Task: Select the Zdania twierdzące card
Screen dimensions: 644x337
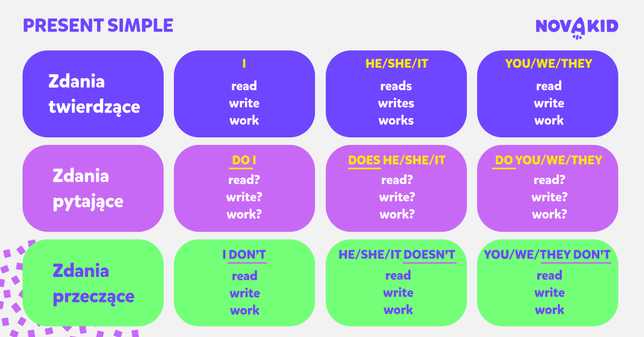Action: (93, 94)
